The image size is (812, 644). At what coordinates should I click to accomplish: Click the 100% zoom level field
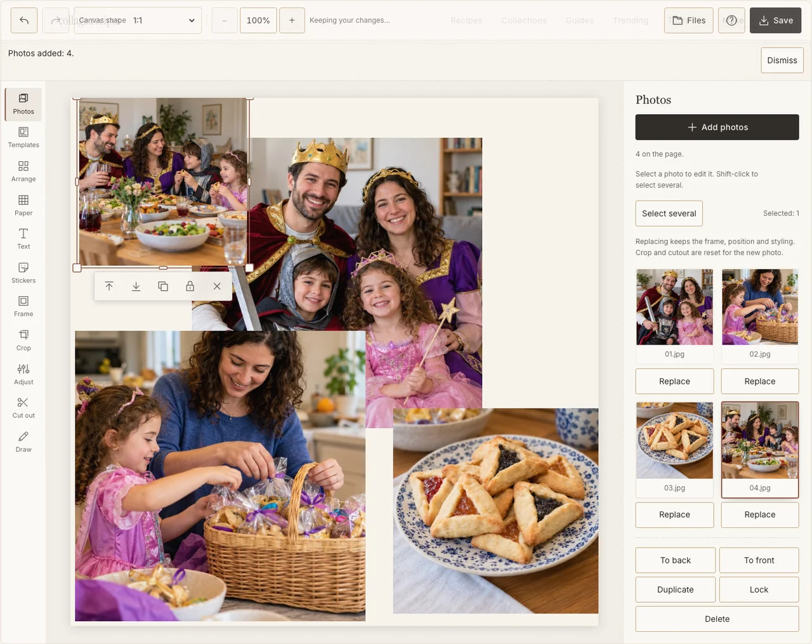[x=258, y=20]
